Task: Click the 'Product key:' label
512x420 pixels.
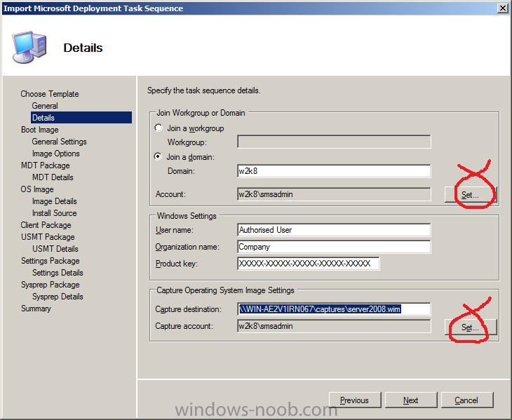Action: 177,264
